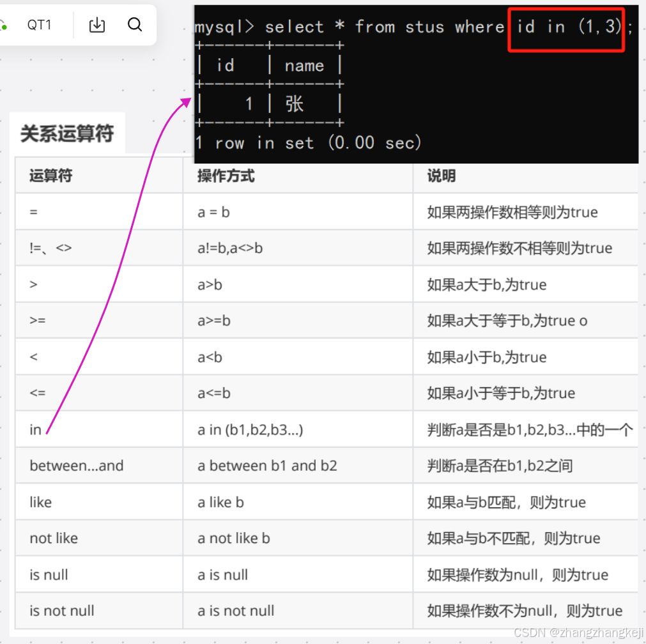Viewport: 646px width, 644px height.
Task: Select the 'a<b' cell
Action: (298, 356)
